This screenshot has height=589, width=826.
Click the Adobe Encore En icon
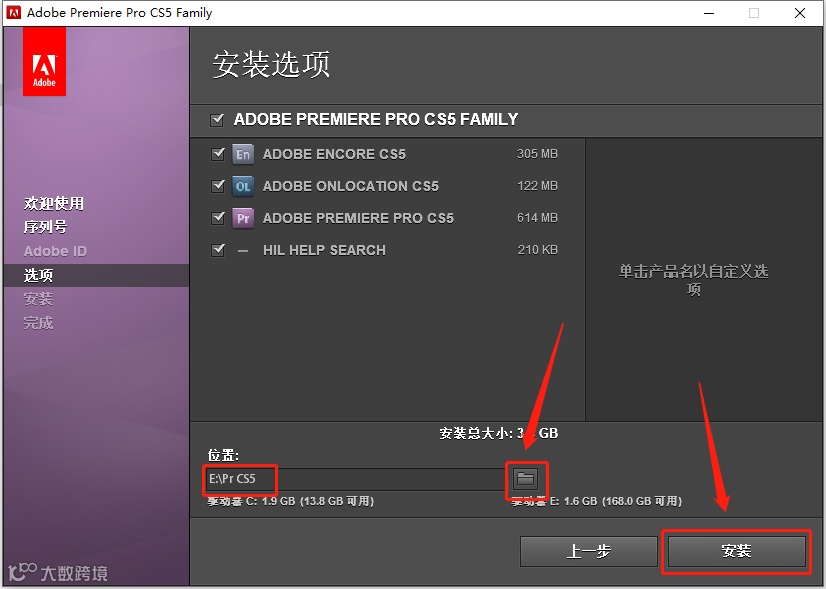tap(243, 154)
